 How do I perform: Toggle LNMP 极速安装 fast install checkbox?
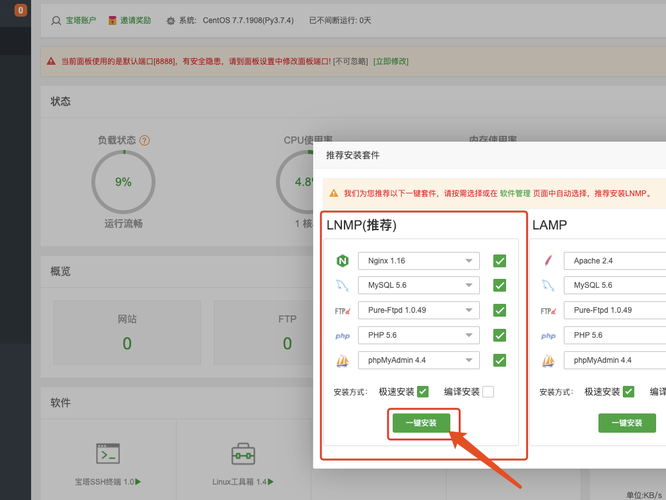pos(423,392)
